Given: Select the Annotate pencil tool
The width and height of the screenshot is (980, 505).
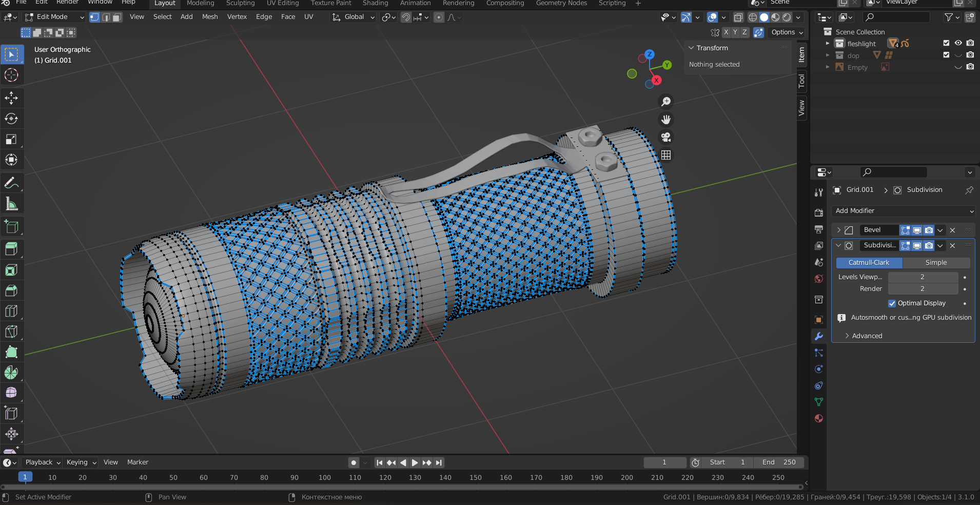Looking at the screenshot, I should click(x=11, y=183).
